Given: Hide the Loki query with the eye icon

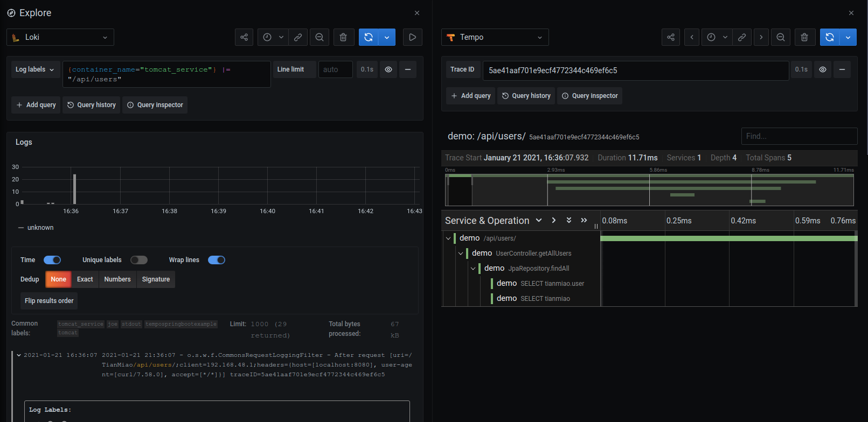Looking at the screenshot, I should click(388, 69).
